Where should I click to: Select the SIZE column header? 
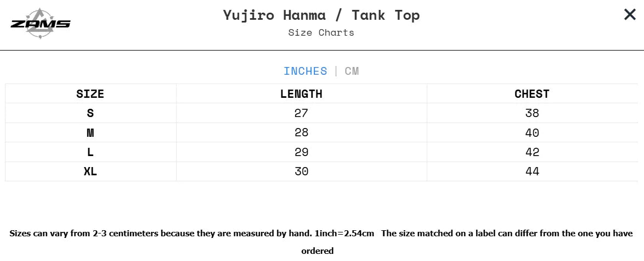[91, 94]
